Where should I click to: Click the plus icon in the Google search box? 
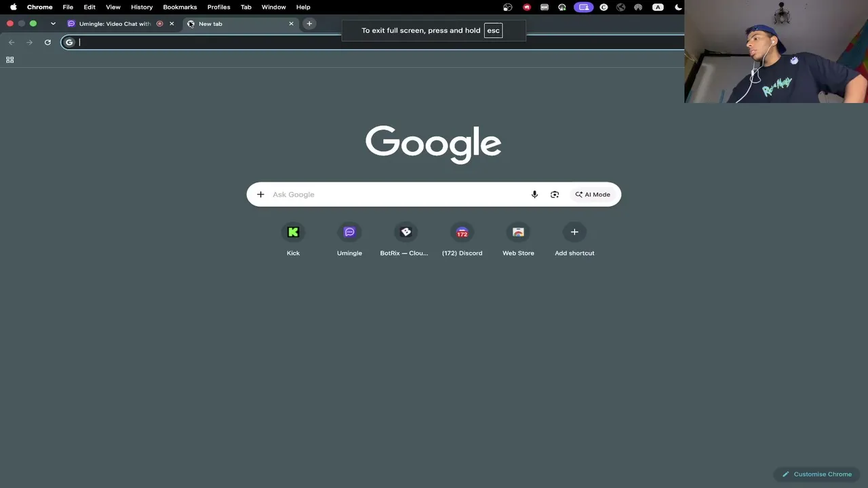[260, 195]
